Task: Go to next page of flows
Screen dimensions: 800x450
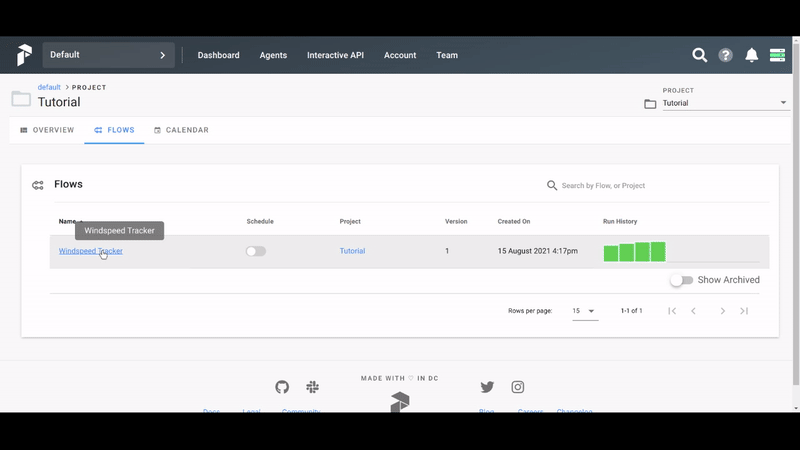Action: click(x=722, y=311)
